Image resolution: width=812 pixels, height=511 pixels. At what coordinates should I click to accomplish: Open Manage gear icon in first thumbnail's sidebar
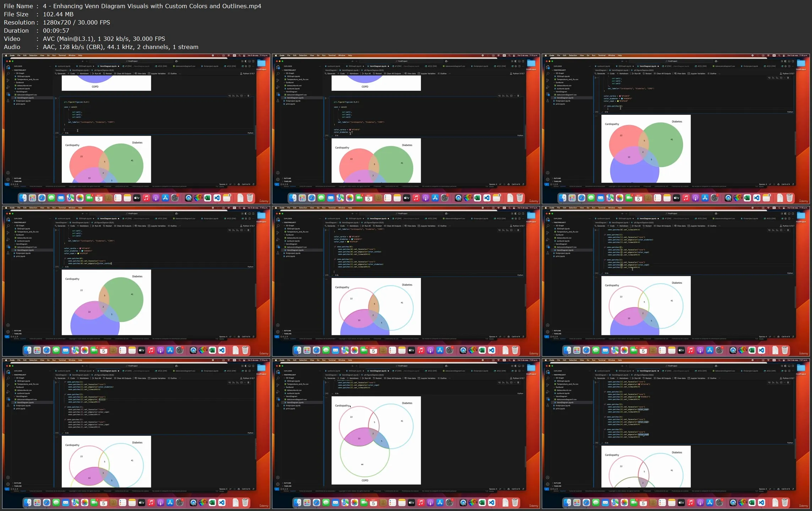8,180
